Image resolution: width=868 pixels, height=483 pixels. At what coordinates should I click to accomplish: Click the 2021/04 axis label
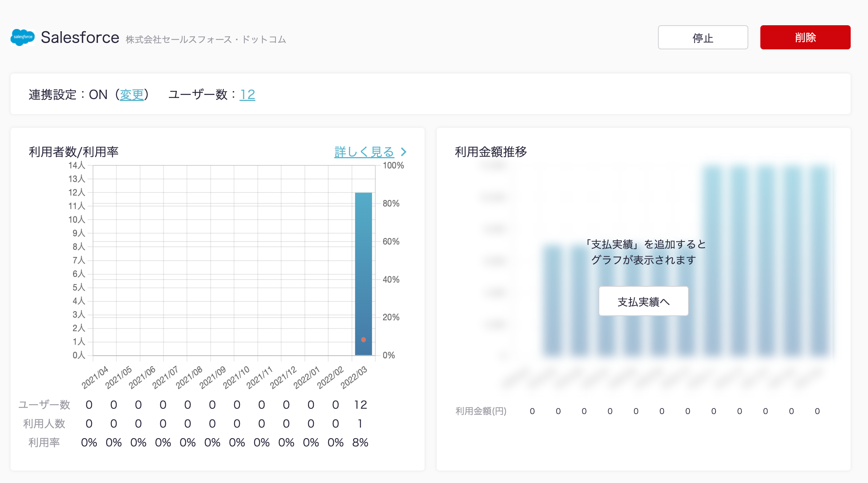95,378
